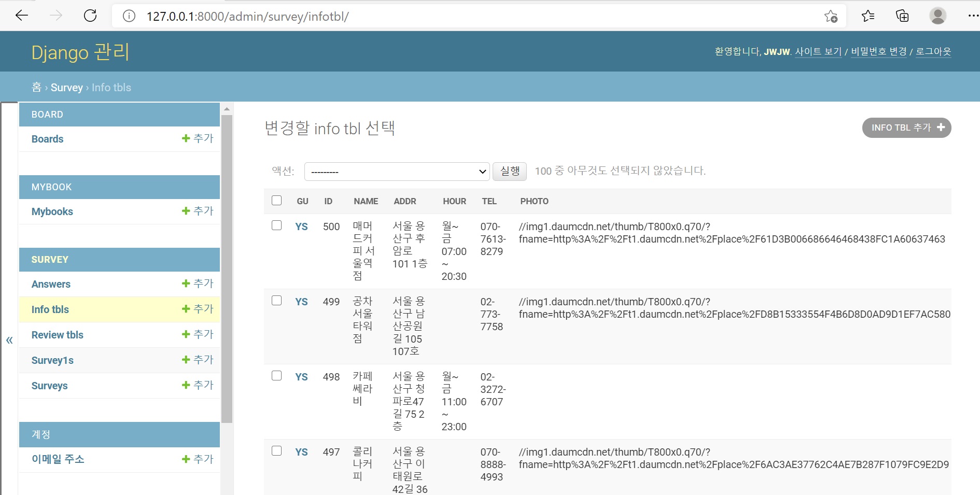The width and height of the screenshot is (980, 495).
Task: Add a new Info tbl in sidebar
Action: click(x=198, y=309)
